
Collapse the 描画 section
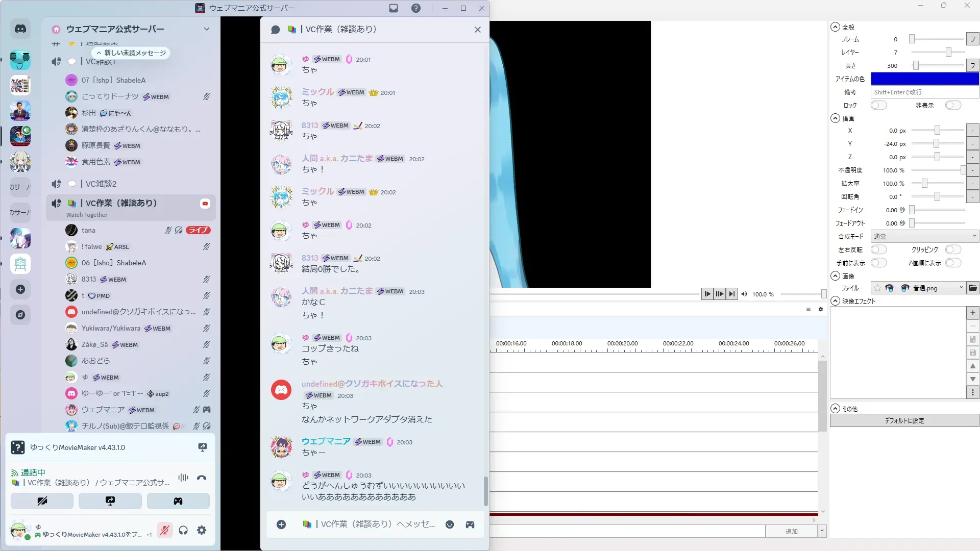(x=835, y=118)
